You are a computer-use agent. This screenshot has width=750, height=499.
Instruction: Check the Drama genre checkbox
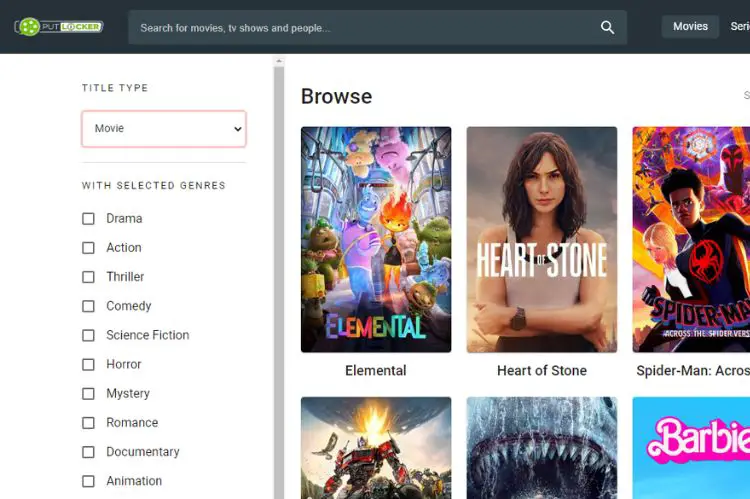(88, 219)
